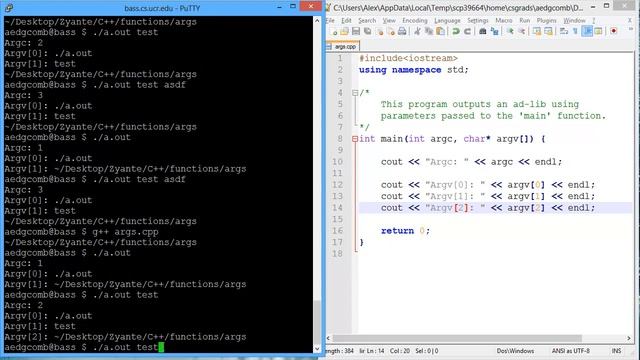The width and height of the screenshot is (640, 360).
Task: Click the user-defined language toolbar icon
Action: [598, 31]
